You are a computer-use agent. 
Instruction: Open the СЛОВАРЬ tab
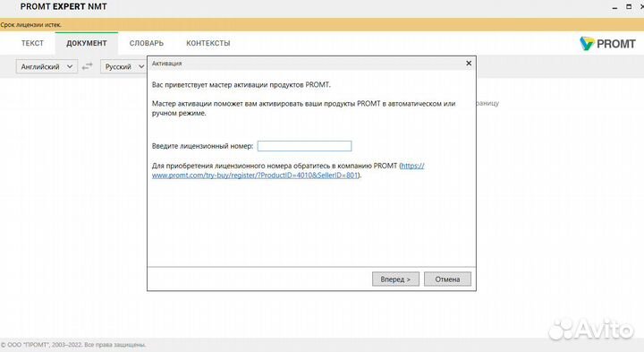pyautogui.click(x=146, y=43)
